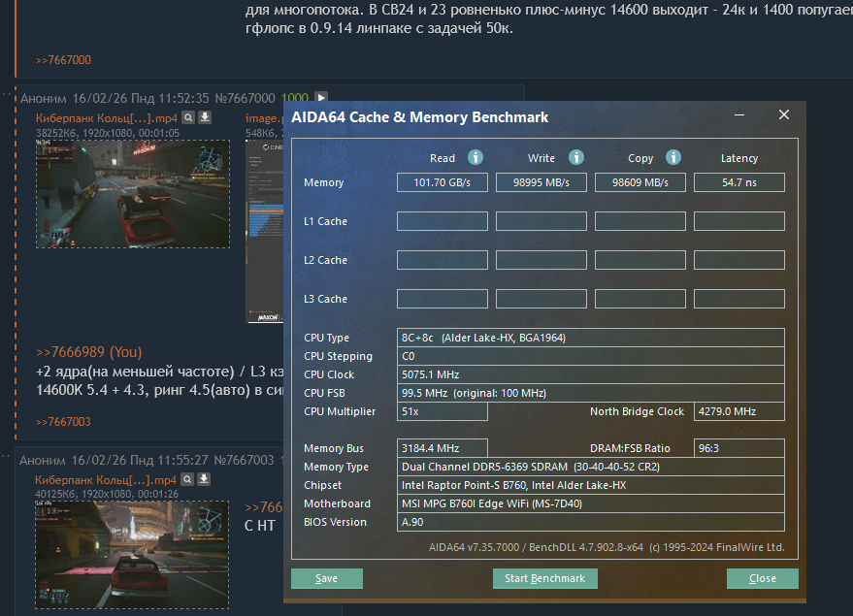The height and width of the screenshot is (616, 853).
Task: Open the >>7666989 (You) quote link
Action: [88, 352]
